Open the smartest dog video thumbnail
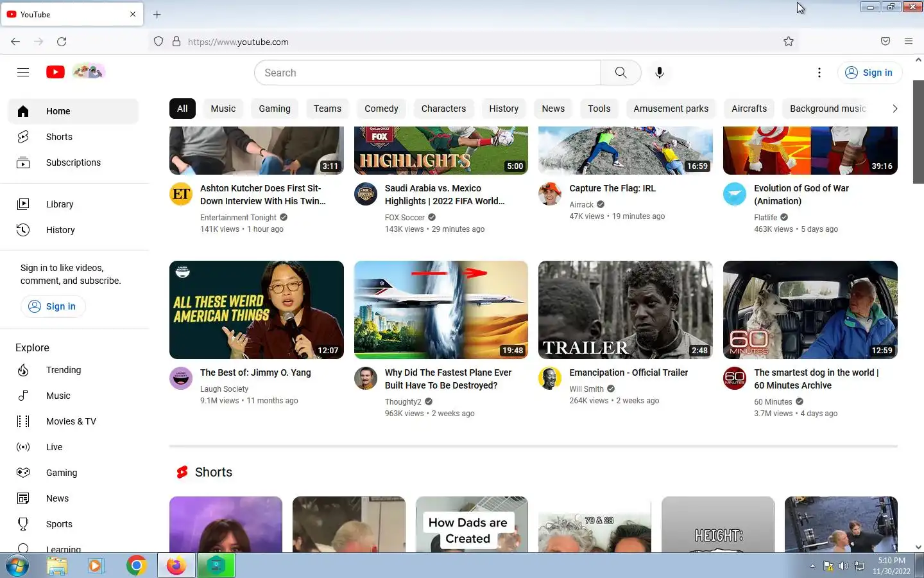 click(810, 310)
